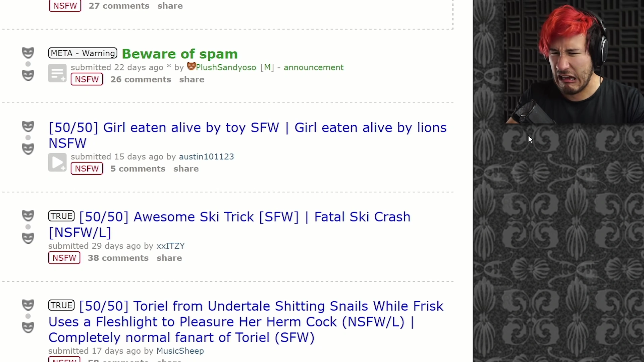Expand the Beware of spam self-text thumbnail
The height and width of the screenshot is (362, 644).
57,73
